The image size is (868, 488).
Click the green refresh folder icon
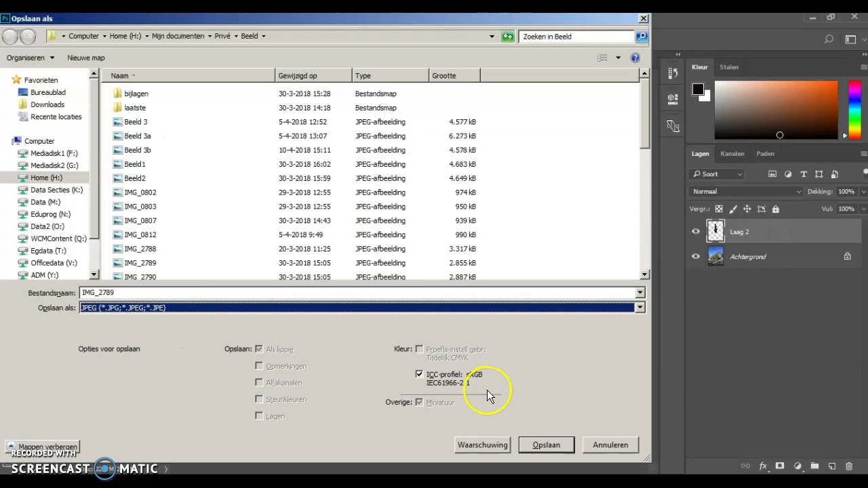[x=508, y=37]
